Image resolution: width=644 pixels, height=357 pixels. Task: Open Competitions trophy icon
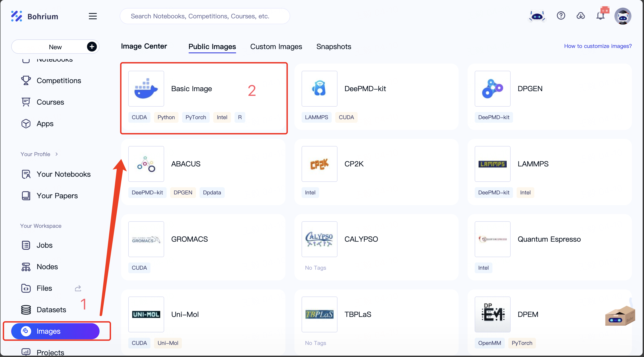click(26, 80)
